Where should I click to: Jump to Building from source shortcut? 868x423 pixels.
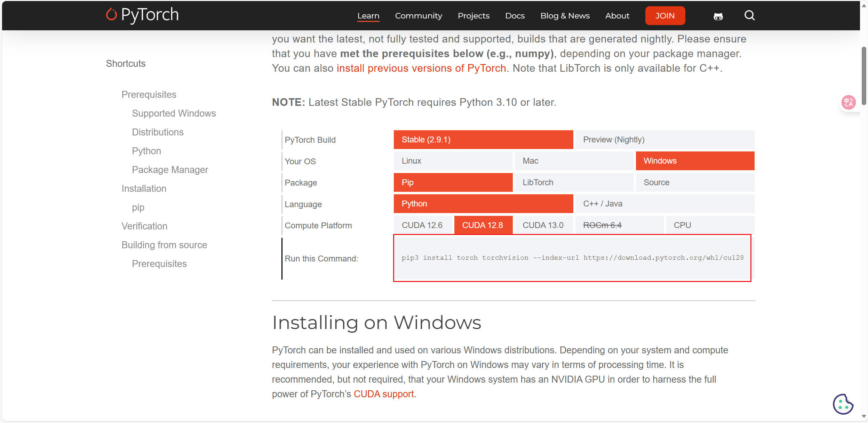(x=164, y=245)
